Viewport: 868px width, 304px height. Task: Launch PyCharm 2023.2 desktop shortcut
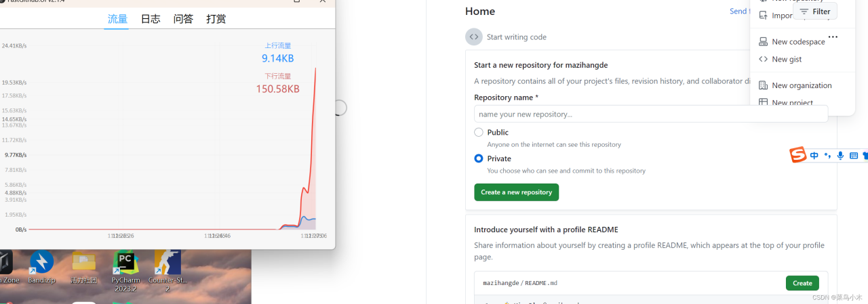tap(125, 264)
